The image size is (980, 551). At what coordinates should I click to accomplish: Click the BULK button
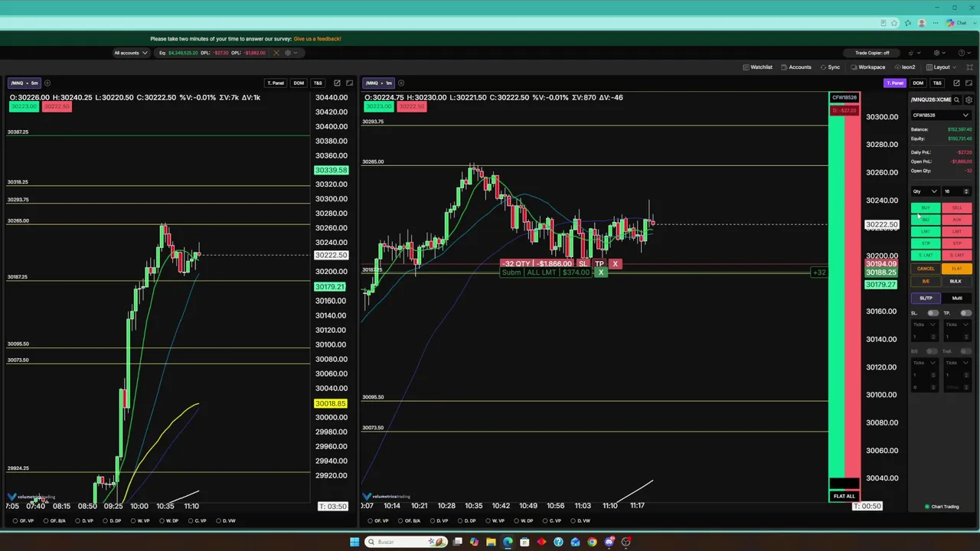coord(957,281)
